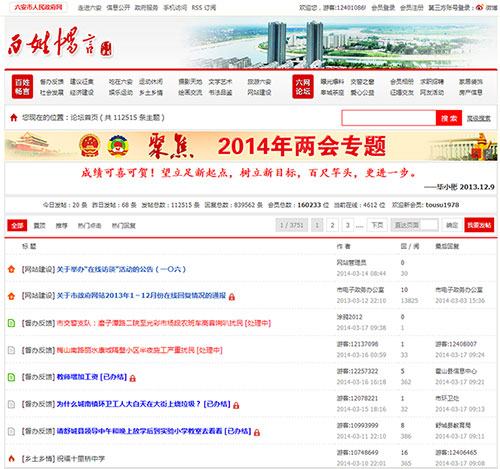500x469 pixels.
Task: Select the 推荐 tab
Action: point(61,226)
